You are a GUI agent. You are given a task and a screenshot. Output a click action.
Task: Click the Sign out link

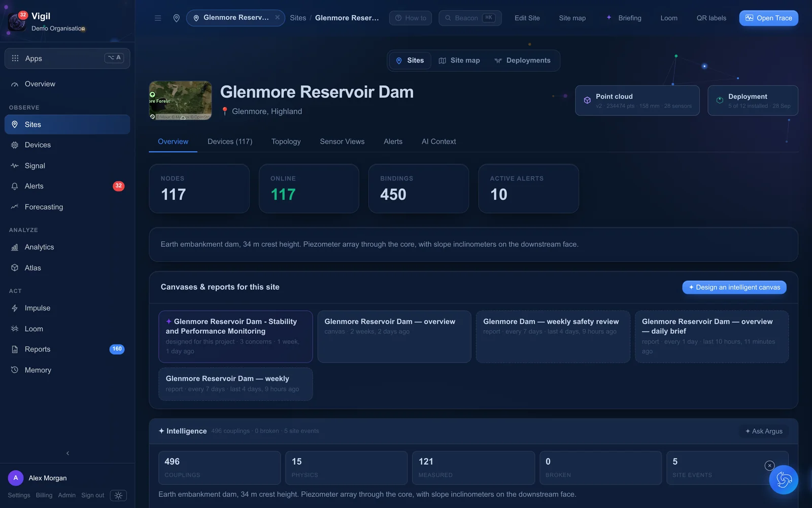click(92, 495)
